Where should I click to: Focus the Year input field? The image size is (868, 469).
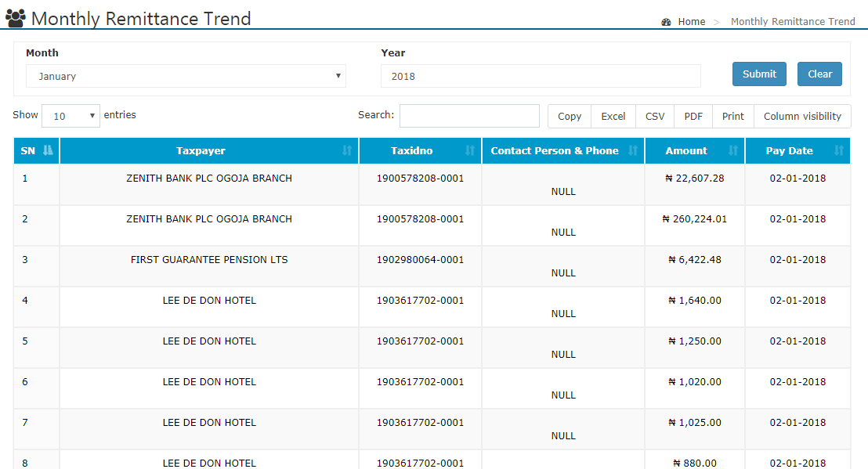pyautogui.click(x=541, y=76)
